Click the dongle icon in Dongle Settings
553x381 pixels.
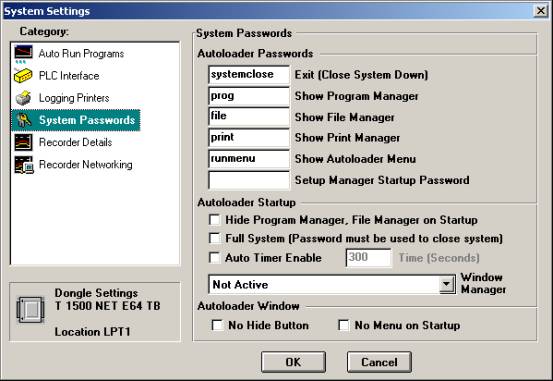[31, 310]
